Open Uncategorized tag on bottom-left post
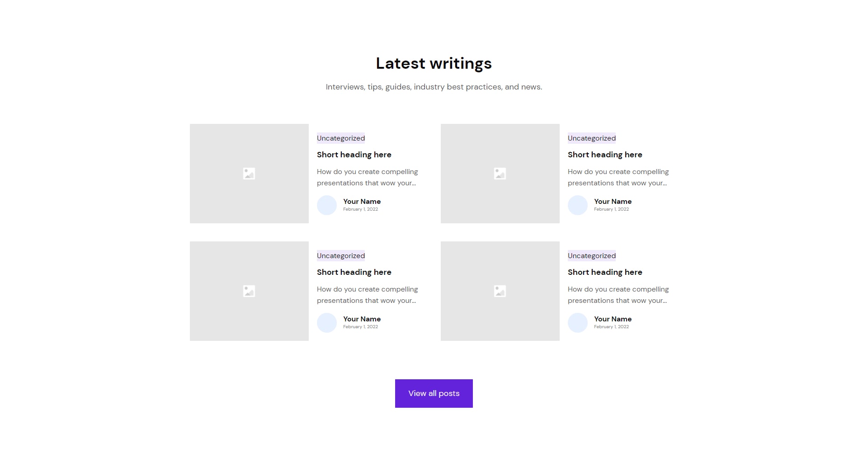Image resolution: width=868 pixels, height=462 pixels. (341, 256)
